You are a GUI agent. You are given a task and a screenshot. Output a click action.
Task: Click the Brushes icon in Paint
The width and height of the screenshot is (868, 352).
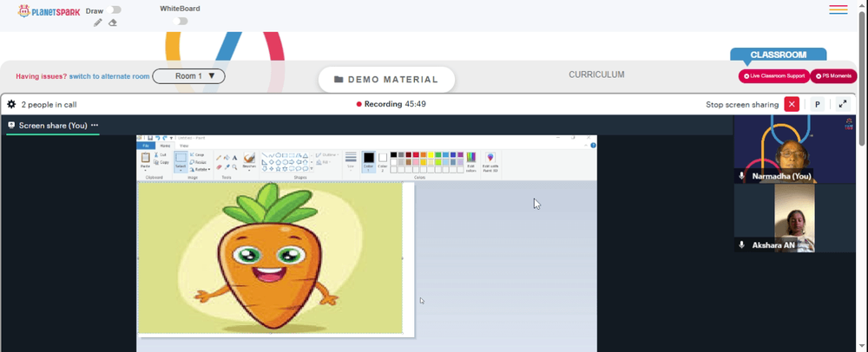tap(249, 158)
